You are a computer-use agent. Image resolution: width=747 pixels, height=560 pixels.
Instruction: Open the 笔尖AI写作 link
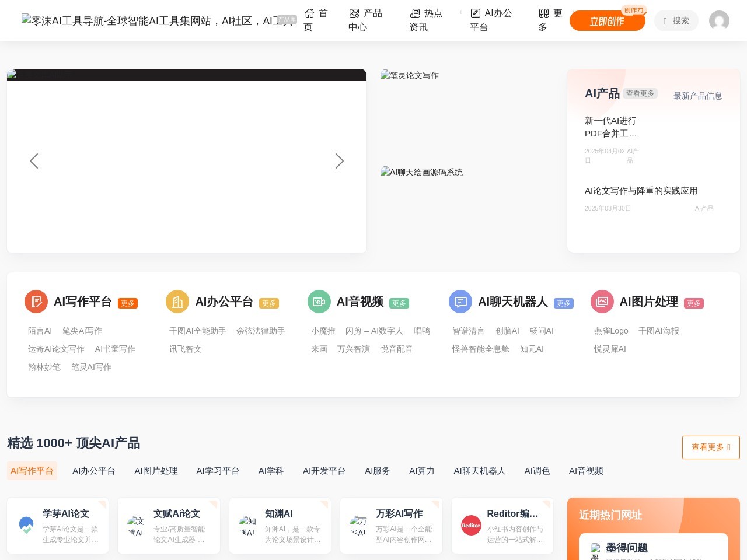point(82,331)
